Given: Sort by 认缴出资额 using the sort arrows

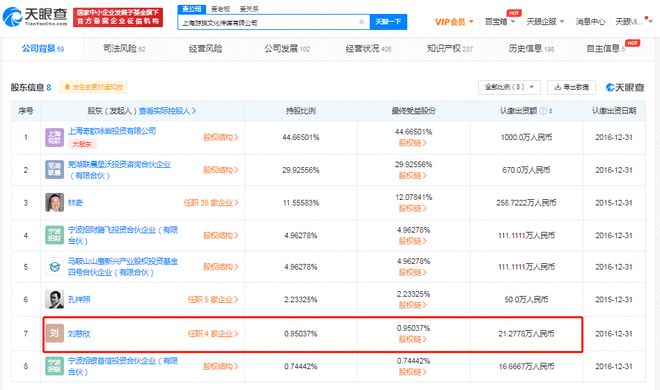Looking at the screenshot, I should coord(551,111).
